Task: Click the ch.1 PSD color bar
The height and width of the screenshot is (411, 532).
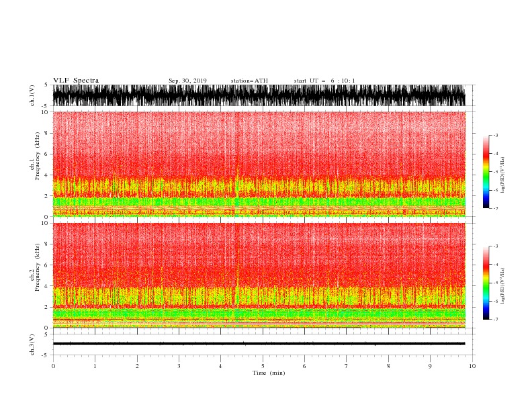Action: [x=486, y=172]
